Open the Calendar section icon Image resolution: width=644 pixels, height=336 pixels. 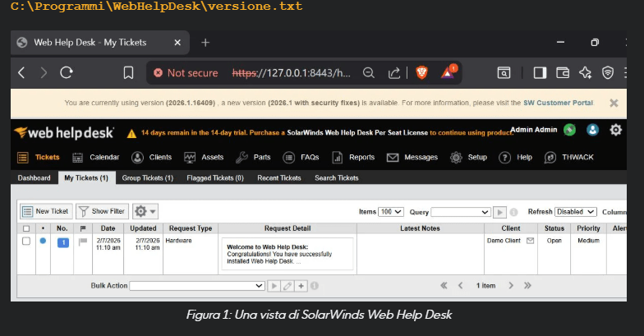coord(77,158)
